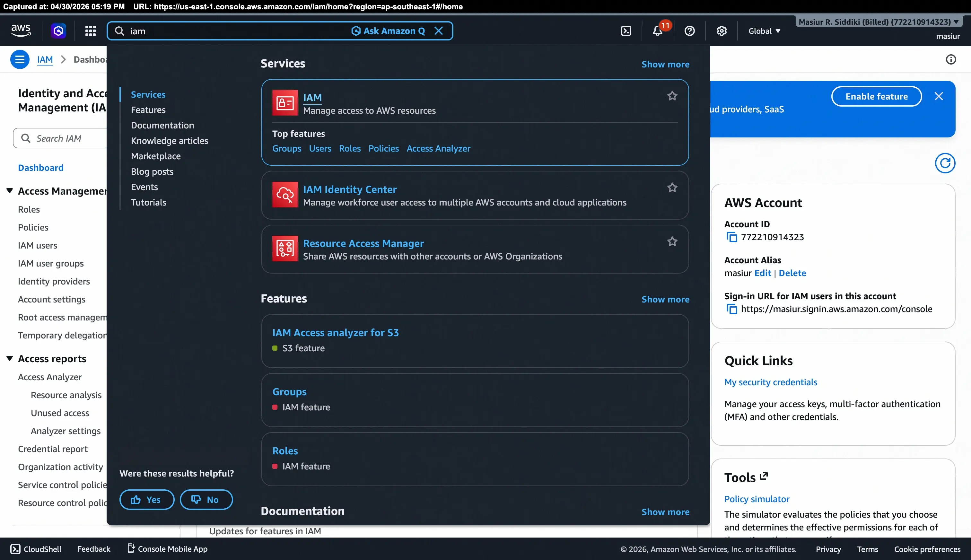Select the Tutorials search category
The width and height of the screenshot is (971, 560).
[x=148, y=202]
